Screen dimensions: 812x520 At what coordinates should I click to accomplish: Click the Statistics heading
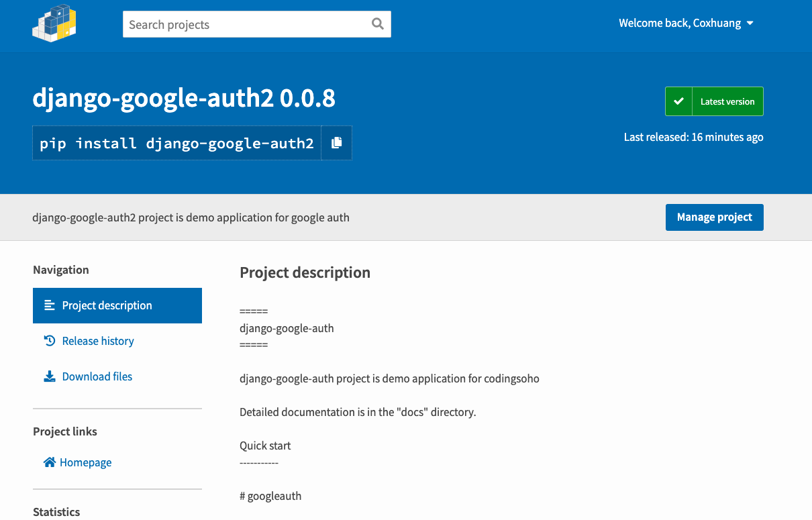[x=56, y=512]
